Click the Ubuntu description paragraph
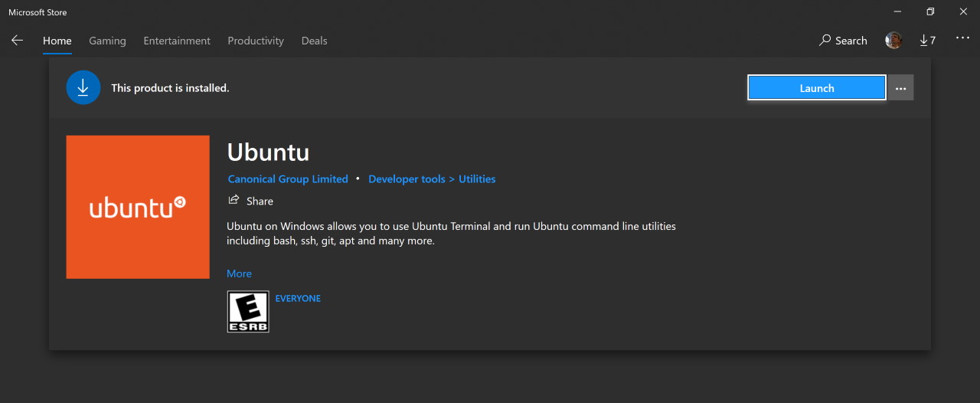The image size is (980, 403). 451,234
